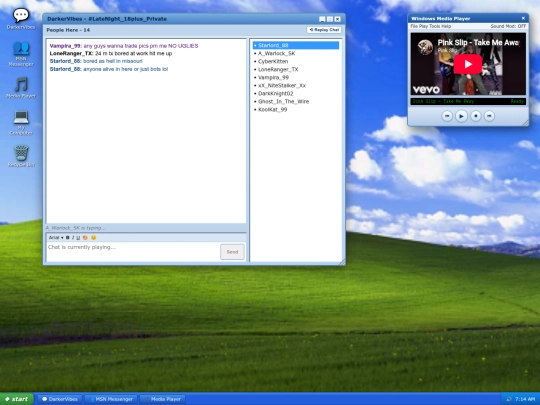Open Help menu in Windows Media Player

[446, 26]
